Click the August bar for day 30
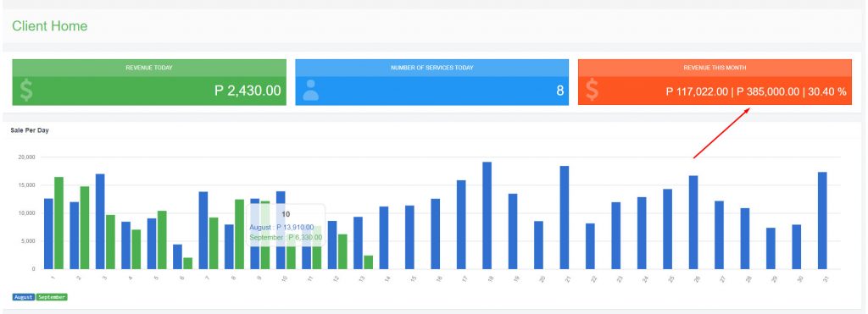Screen dimensions: 868x314 click(797, 247)
